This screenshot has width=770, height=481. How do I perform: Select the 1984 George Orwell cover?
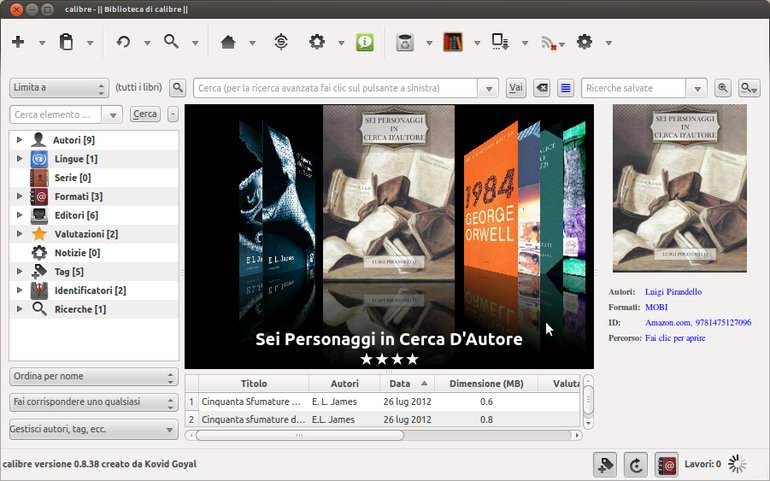click(x=491, y=197)
